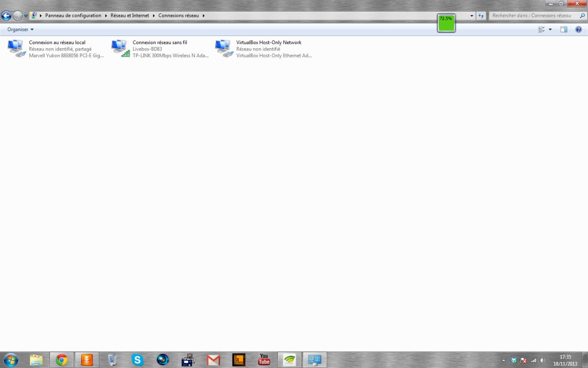588x368 pixels.
Task: Expand the chevron after Connexions réseau
Action: pos(204,16)
